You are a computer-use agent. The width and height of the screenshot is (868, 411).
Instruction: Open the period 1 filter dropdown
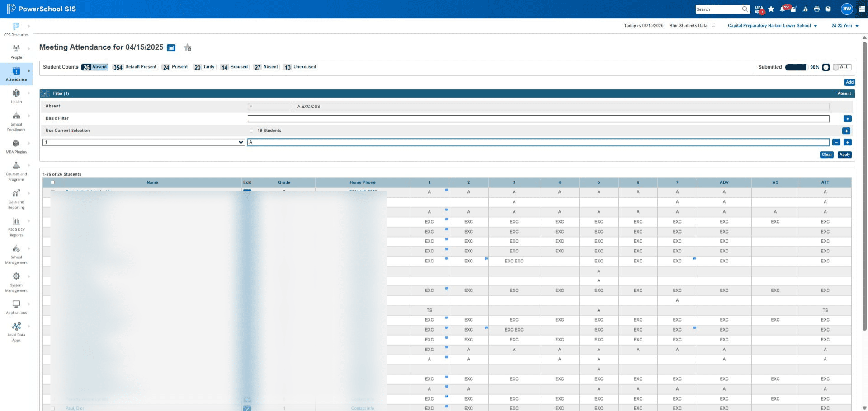[144, 142]
